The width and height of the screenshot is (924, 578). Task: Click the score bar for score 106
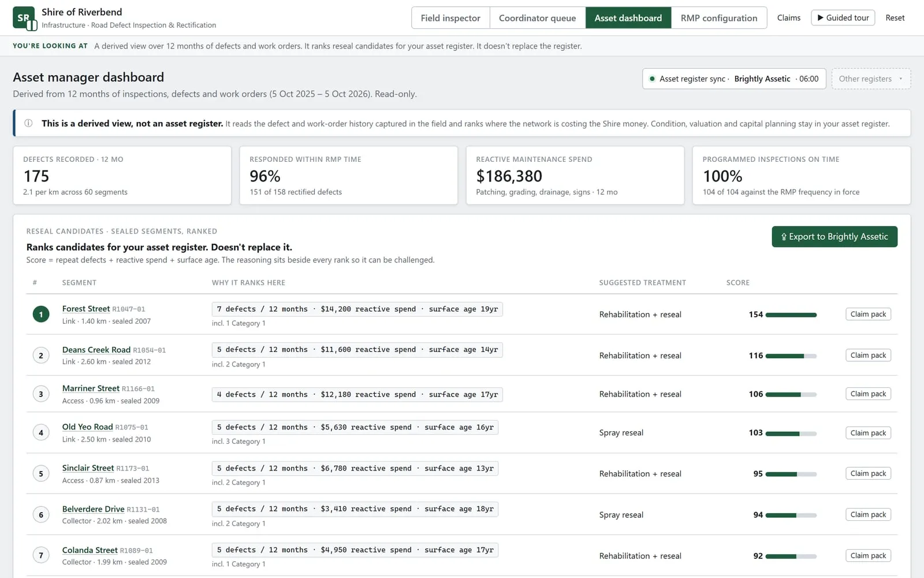tap(791, 395)
